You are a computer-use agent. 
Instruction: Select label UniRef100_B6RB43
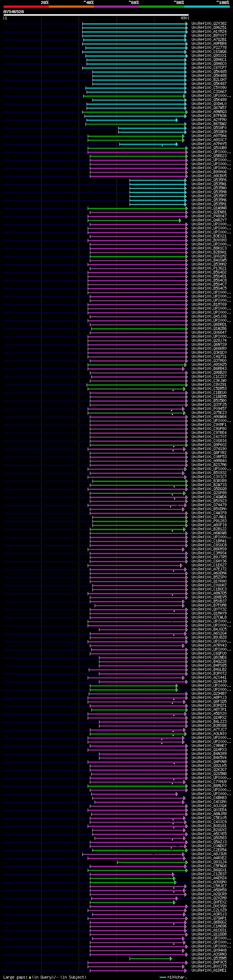[x=209, y=369]
